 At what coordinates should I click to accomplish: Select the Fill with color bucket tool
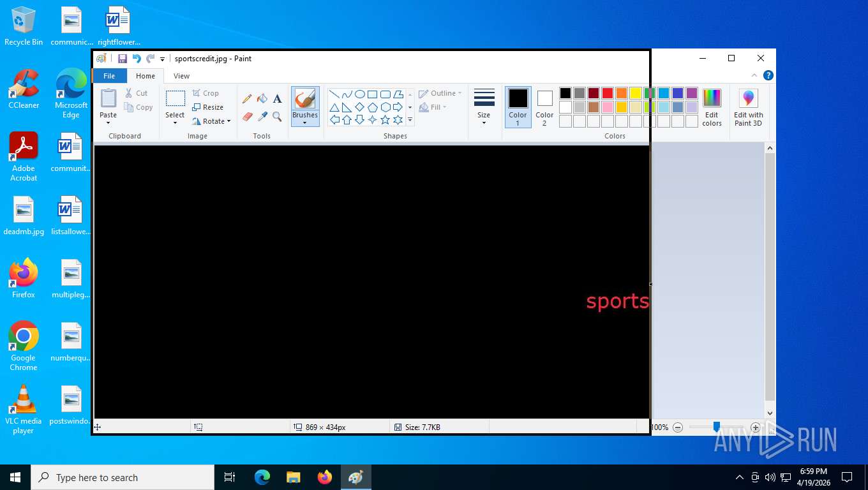click(262, 99)
